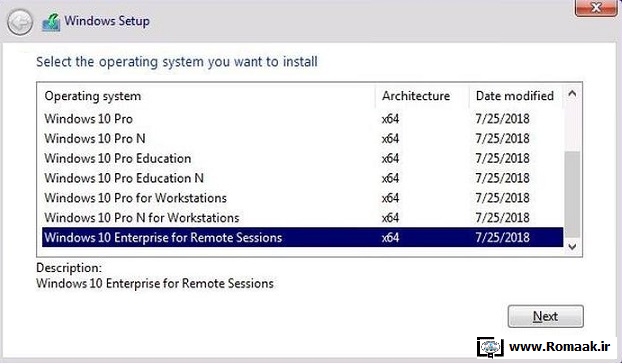Select Windows 10 Pro
622x364 pixels.
point(302,119)
